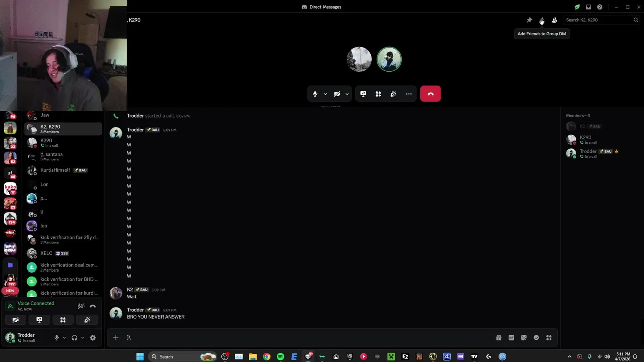Open the K290 direct message in list
The width and height of the screenshot is (644, 362).
[x=63, y=143]
